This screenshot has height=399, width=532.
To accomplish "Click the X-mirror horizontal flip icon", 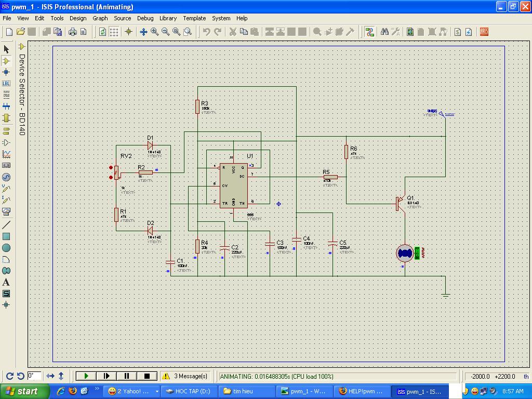I will click(50, 376).
